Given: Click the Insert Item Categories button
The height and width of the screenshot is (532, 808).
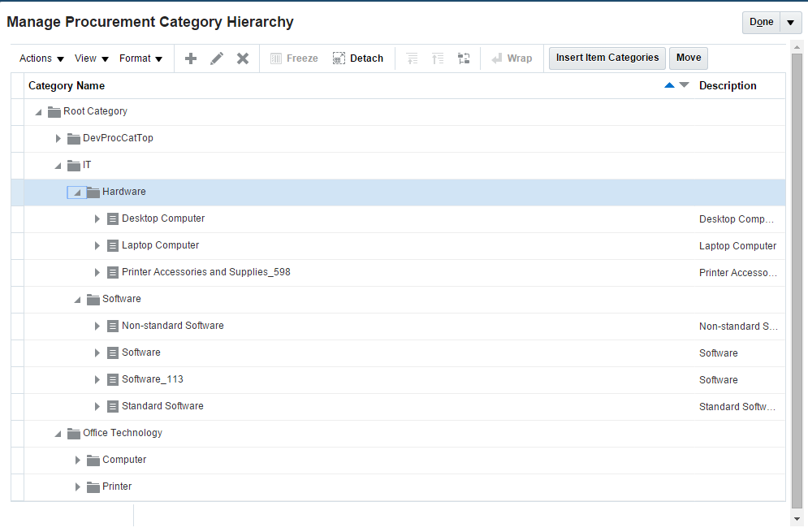Looking at the screenshot, I should [607, 58].
